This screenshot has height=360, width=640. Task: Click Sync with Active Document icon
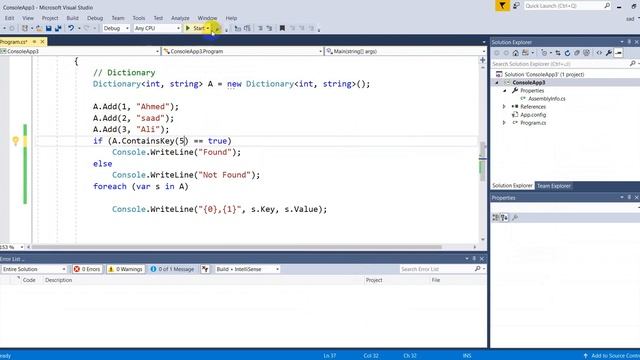click(558, 53)
